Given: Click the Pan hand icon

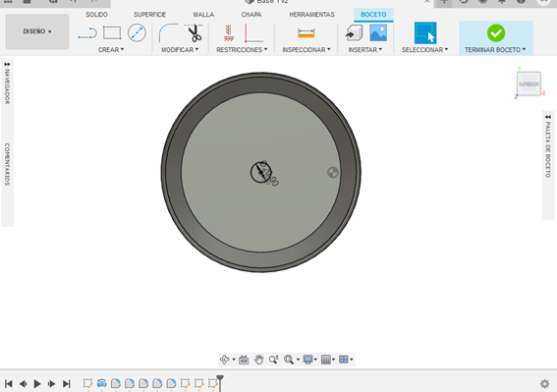Looking at the screenshot, I should coord(259,360).
